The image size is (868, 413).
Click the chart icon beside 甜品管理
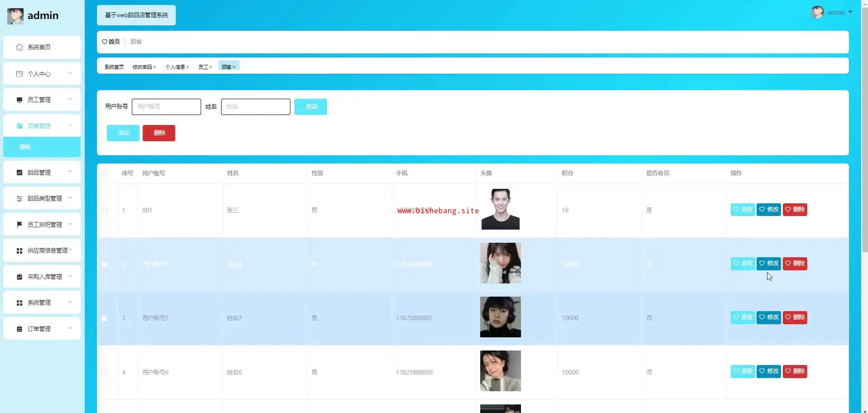pyautogui.click(x=19, y=173)
